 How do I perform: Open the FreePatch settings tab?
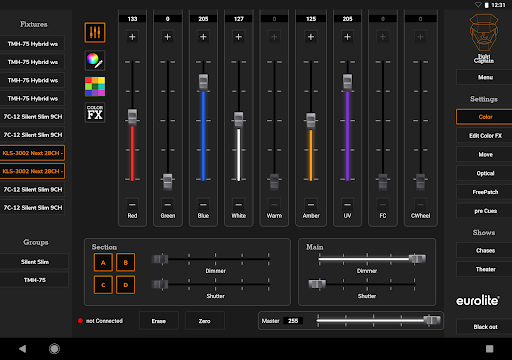485,192
